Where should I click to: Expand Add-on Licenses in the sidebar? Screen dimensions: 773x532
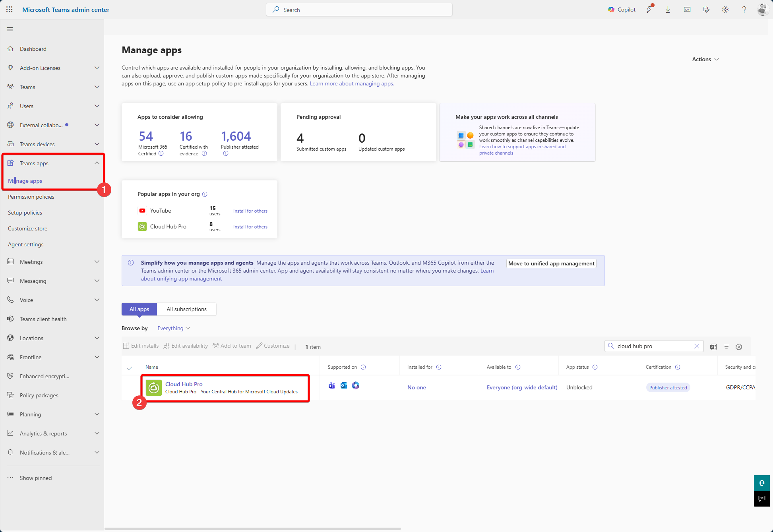point(97,68)
